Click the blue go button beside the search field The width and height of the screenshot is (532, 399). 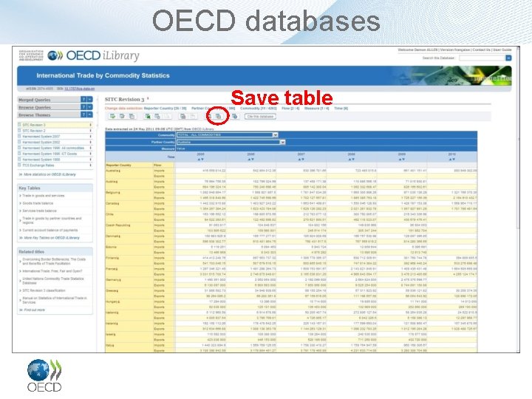click(x=508, y=58)
